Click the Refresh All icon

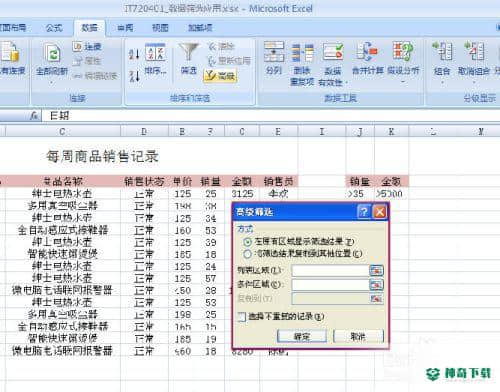coord(52,54)
